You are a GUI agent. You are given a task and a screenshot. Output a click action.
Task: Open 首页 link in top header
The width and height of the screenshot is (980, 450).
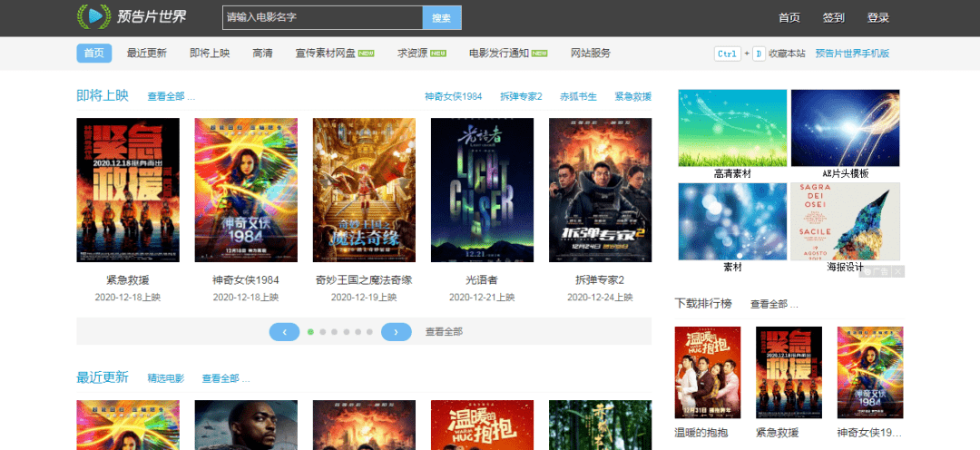(x=789, y=18)
